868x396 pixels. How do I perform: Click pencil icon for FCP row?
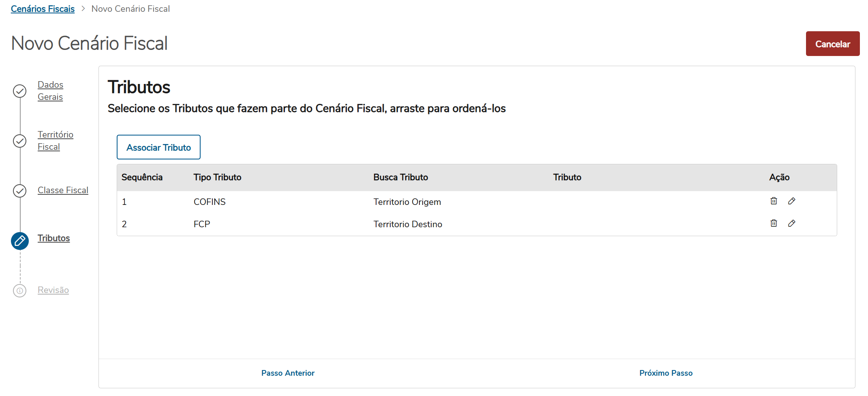[x=791, y=223]
